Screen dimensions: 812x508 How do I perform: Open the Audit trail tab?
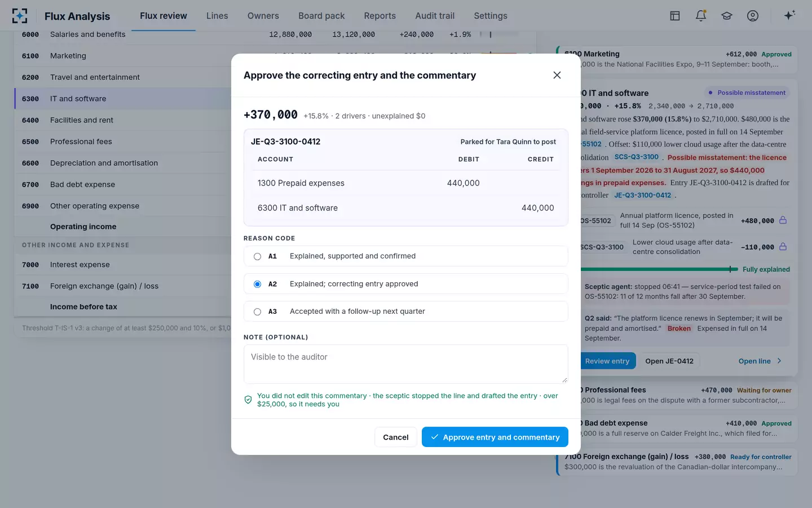435,16
